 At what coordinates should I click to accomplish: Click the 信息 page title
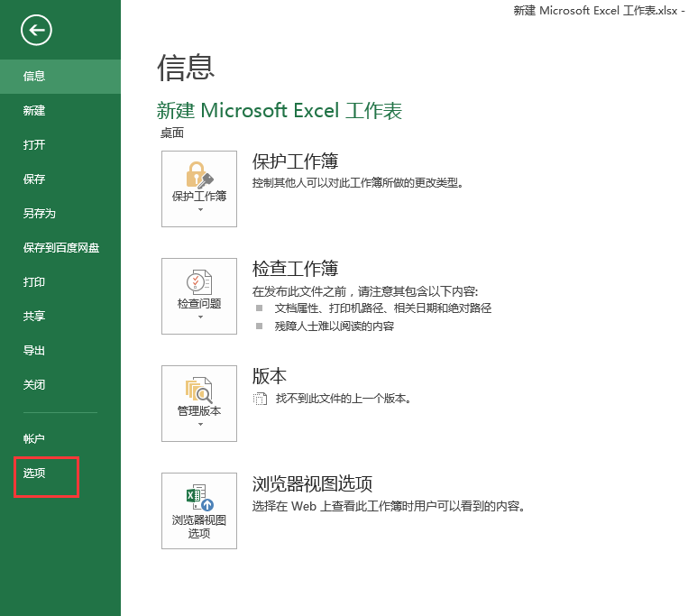(x=186, y=68)
